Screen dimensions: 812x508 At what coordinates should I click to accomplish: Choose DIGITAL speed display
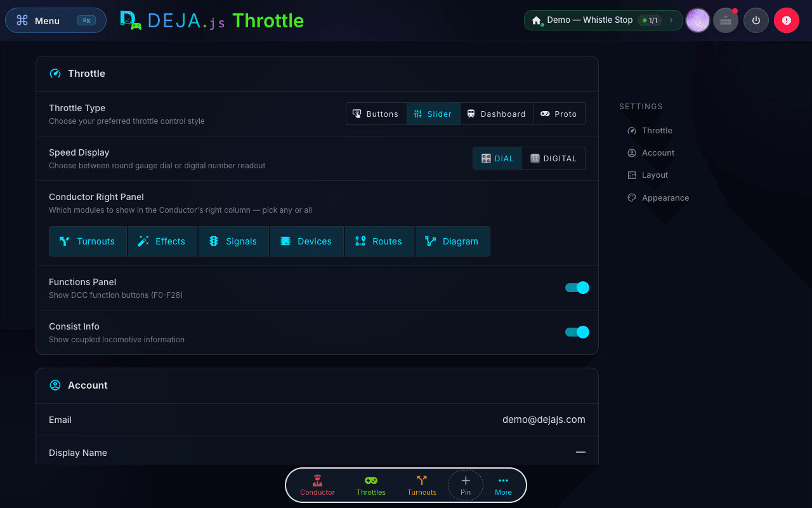pos(554,158)
